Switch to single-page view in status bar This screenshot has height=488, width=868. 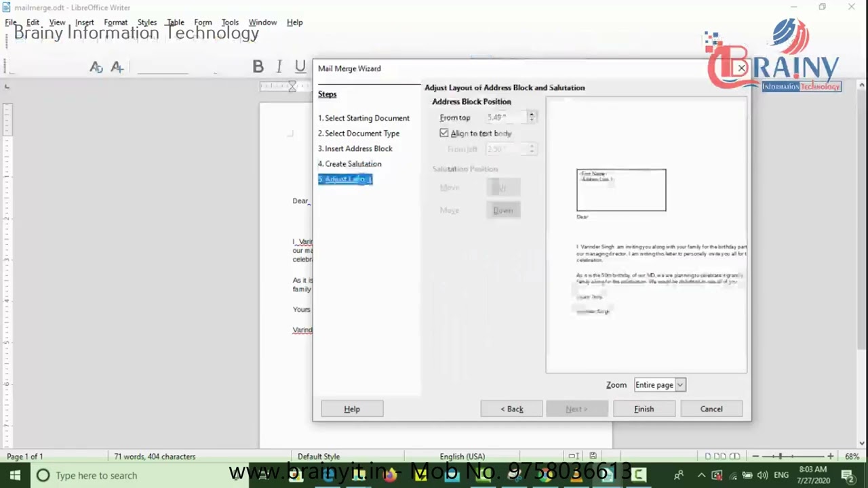point(708,456)
